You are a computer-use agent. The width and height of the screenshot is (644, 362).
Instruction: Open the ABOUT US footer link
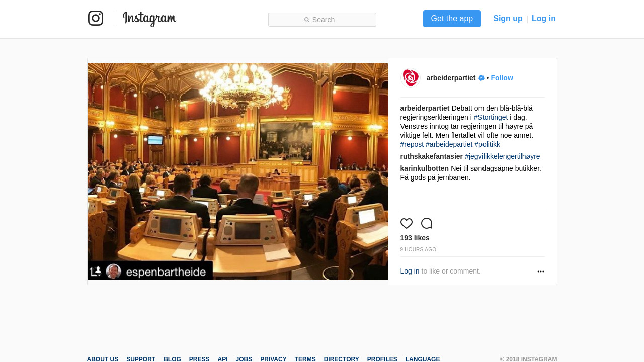[103, 359]
